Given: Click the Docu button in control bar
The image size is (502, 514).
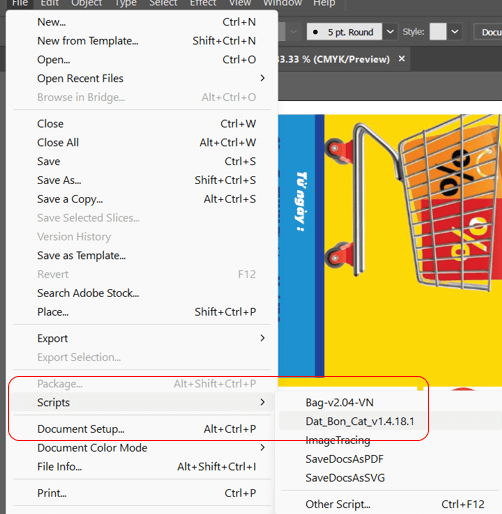Looking at the screenshot, I should click(489, 32).
